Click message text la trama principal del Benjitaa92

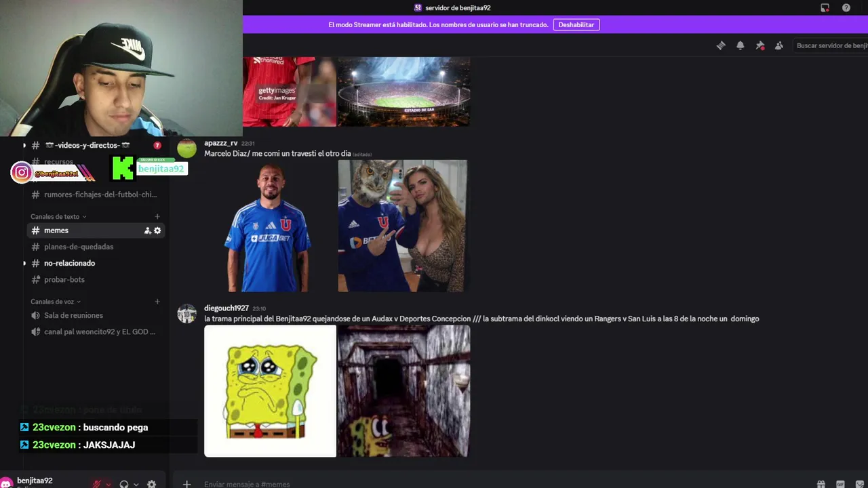click(x=481, y=319)
